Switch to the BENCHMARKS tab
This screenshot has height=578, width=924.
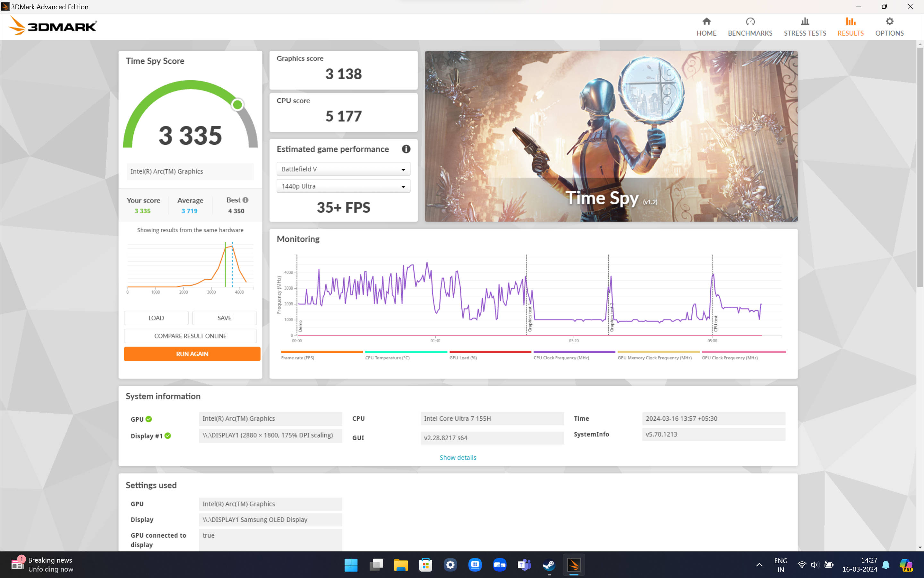750,27
